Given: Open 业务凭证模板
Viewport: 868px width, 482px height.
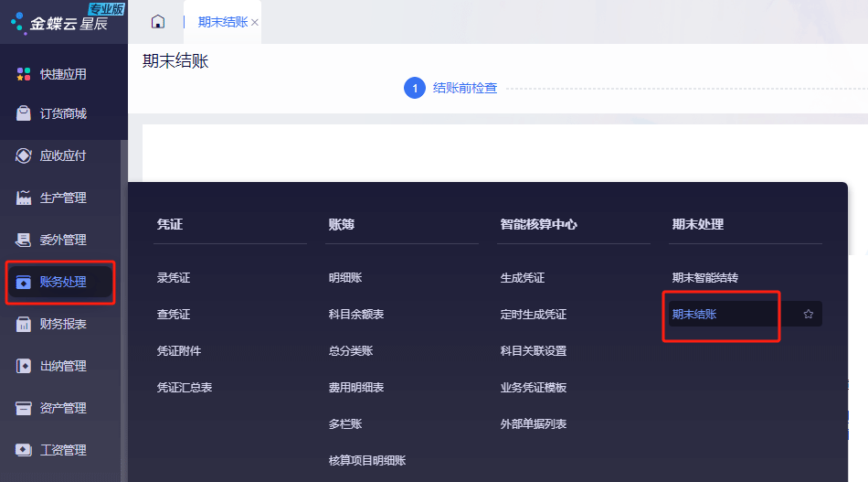Looking at the screenshot, I should click(x=534, y=387).
